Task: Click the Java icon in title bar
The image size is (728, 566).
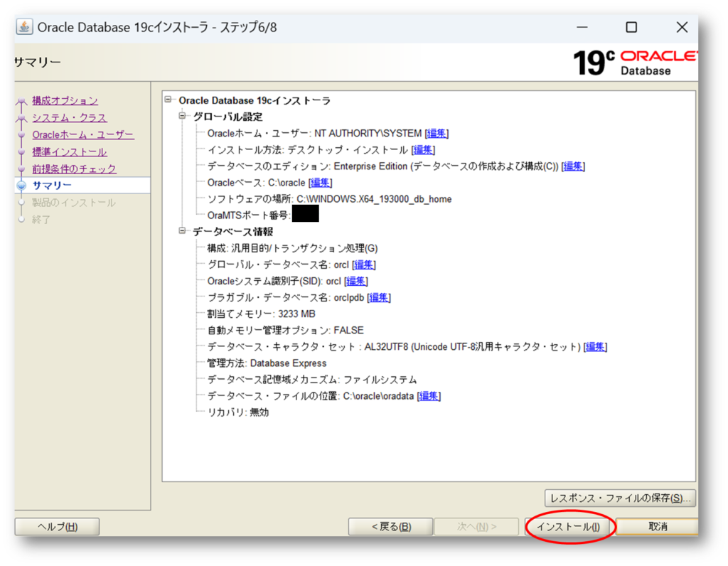Action: pyautogui.click(x=25, y=27)
